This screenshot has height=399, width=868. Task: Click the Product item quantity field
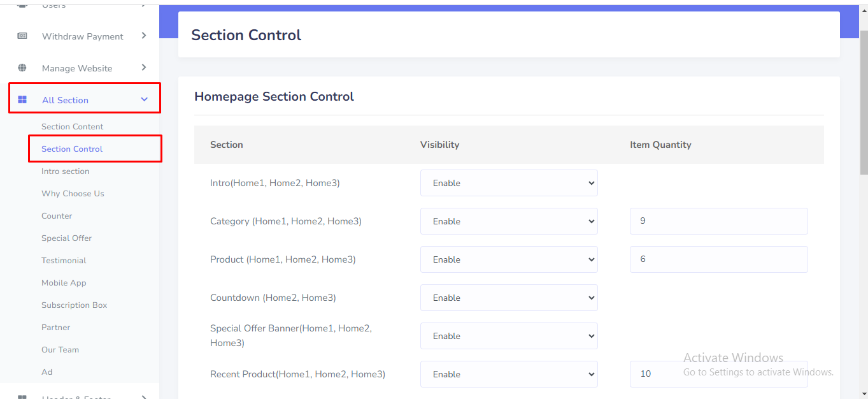(x=718, y=259)
